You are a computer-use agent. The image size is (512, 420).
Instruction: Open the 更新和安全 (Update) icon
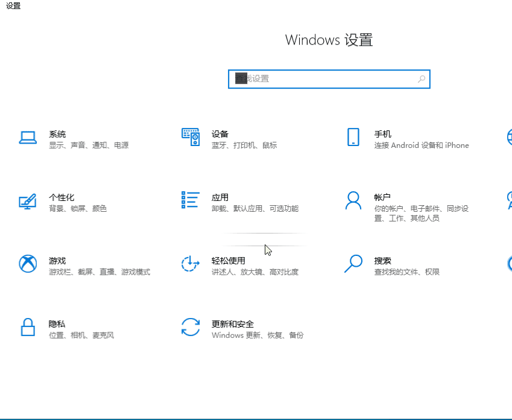point(190,328)
